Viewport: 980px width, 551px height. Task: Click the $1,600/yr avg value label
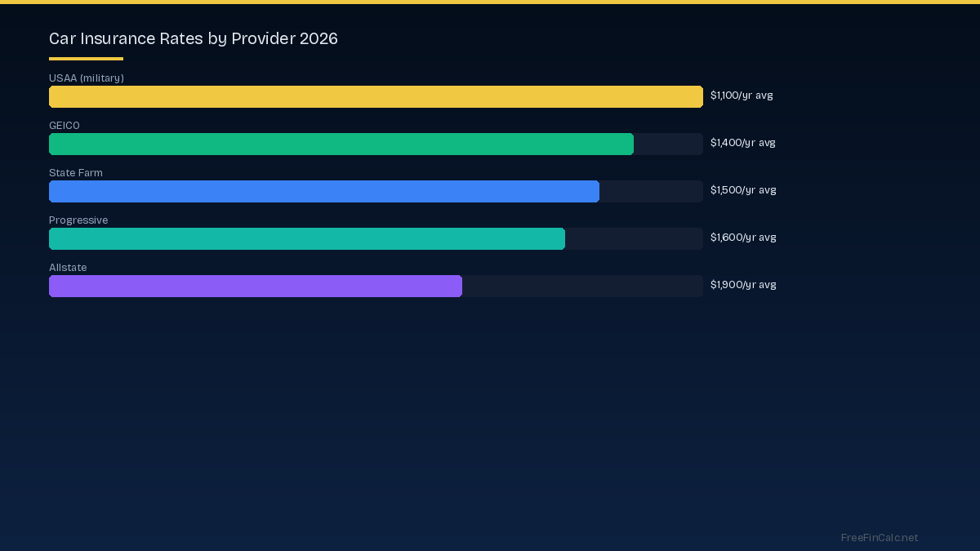pos(743,238)
